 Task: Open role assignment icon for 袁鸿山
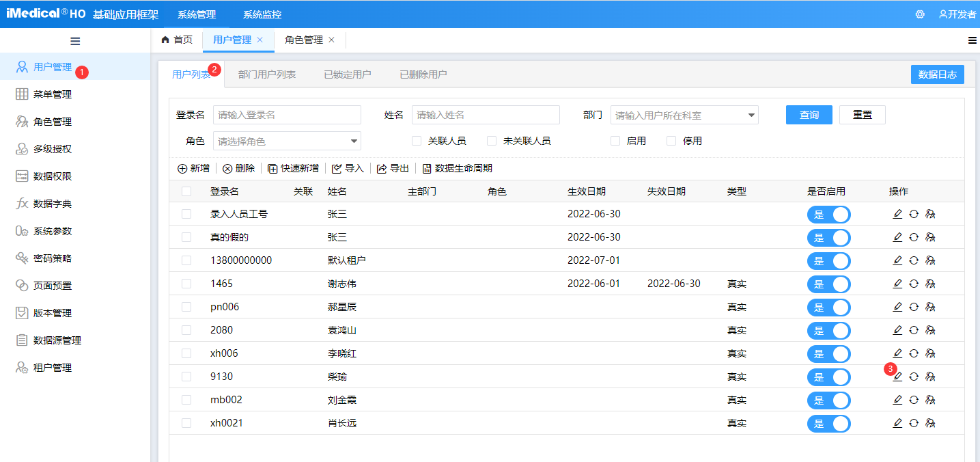pos(930,330)
